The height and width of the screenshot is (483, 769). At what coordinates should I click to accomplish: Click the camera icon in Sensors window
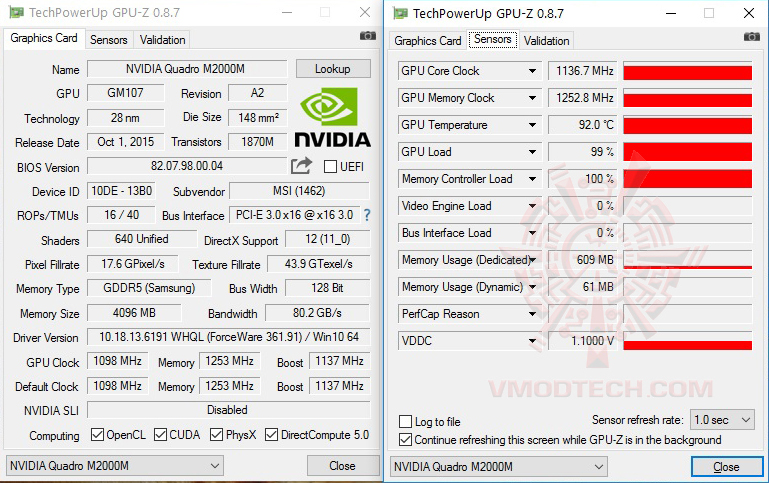click(x=752, y=37)
